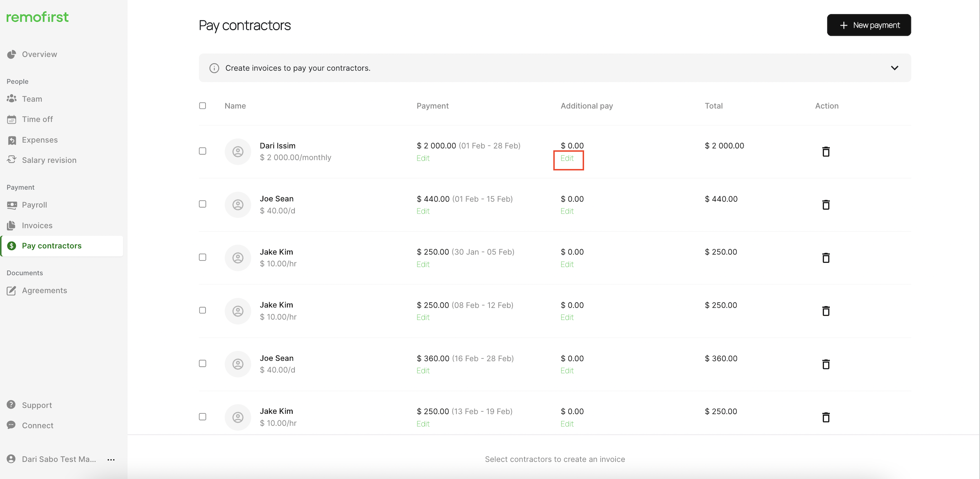Click Joe Sean's avatar in $440.00 row
Viewport: 980px width, 479px height.
point(238,205)
